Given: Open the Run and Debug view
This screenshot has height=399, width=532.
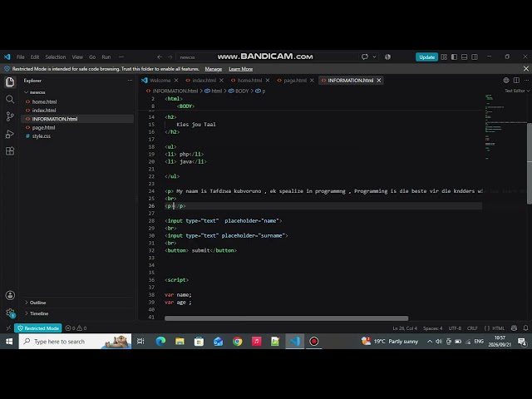Looking at the screenshot, I should [10, 134].
